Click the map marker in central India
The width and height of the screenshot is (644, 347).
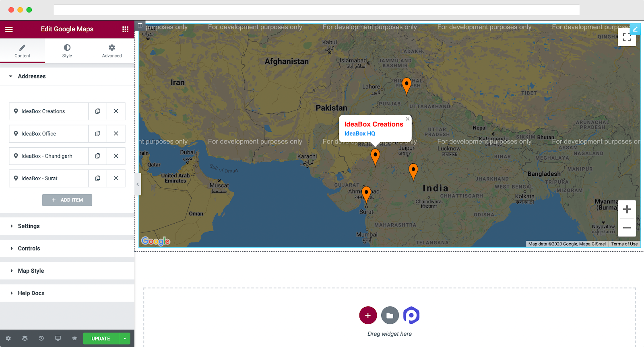tap(413, 172)
